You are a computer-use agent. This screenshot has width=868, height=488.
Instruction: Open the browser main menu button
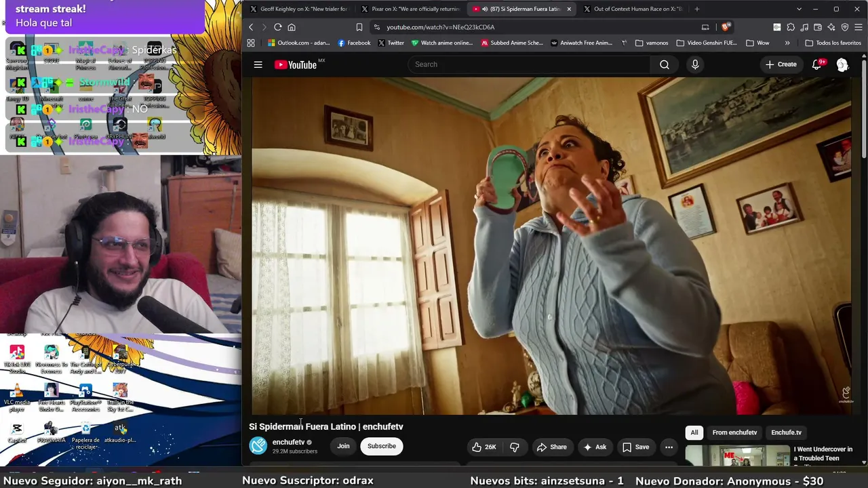(x=859, y=27)
